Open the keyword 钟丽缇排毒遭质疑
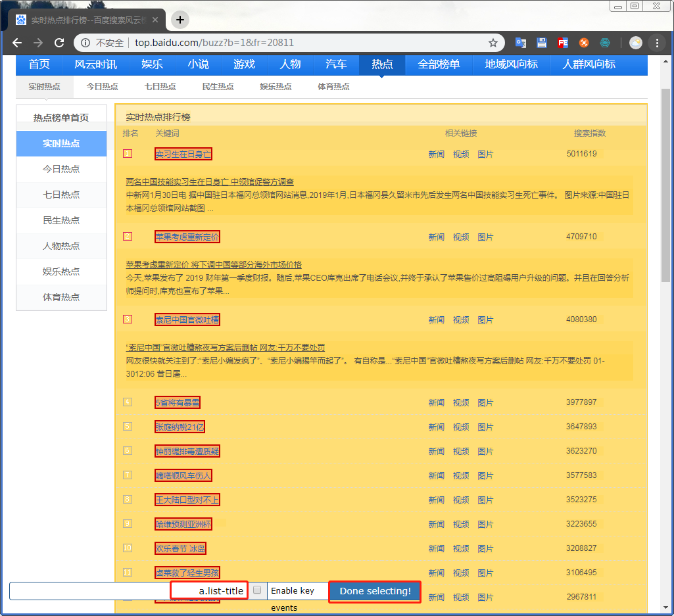The width and height of the screenshot is (674, 616). coord(187,452)
